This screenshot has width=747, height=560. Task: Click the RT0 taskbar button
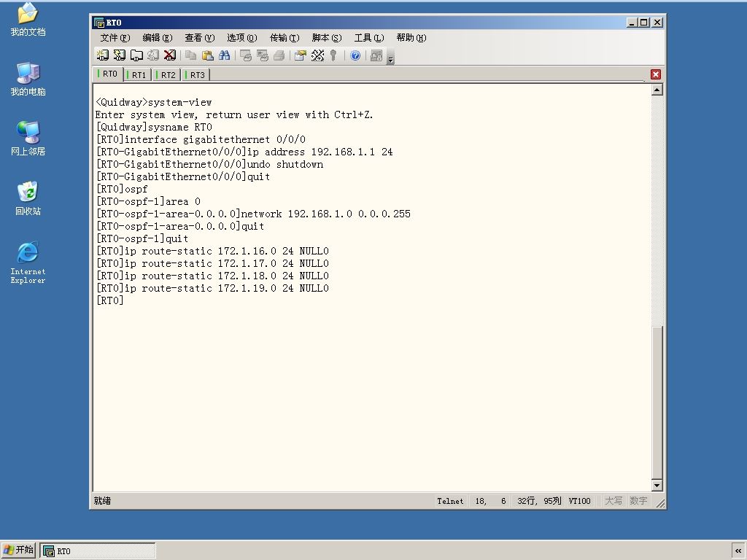coord(97,551)
